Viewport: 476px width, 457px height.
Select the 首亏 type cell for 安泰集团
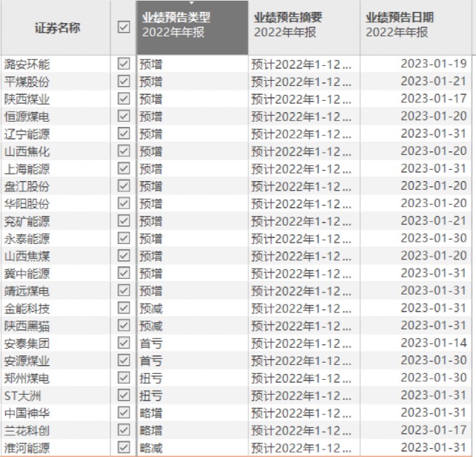click(151, 343)
